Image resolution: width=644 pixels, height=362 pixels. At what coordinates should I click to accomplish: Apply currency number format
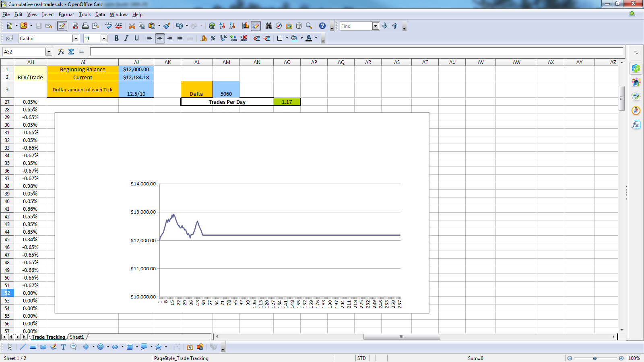(x=203, y=38)
